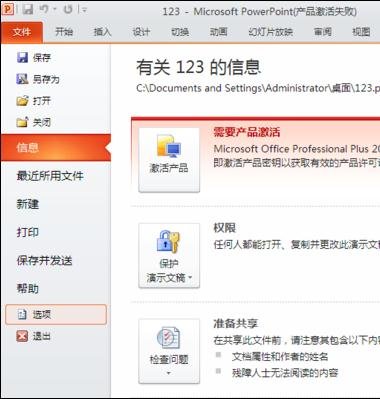The image size is (380, 399).
Task: Open the 切换 ribbon tab
Action: pyautogui.click(x=180, y=32)
